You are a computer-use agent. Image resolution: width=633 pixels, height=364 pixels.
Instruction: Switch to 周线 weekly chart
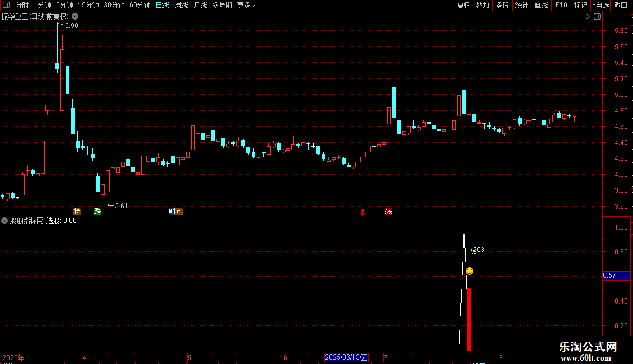[181, 5]
